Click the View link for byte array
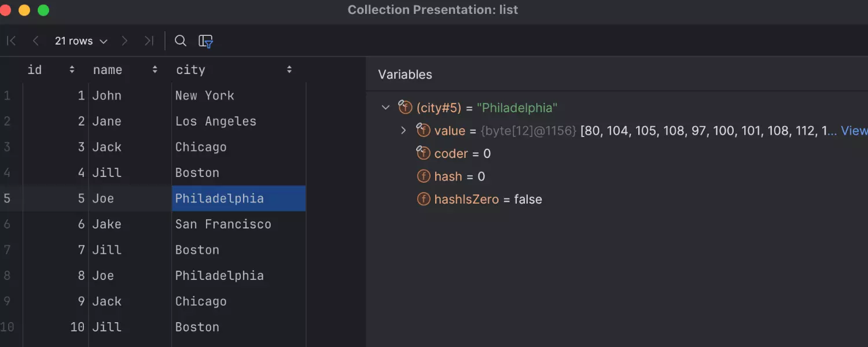The image size is (868, 347). coord(854,131)
